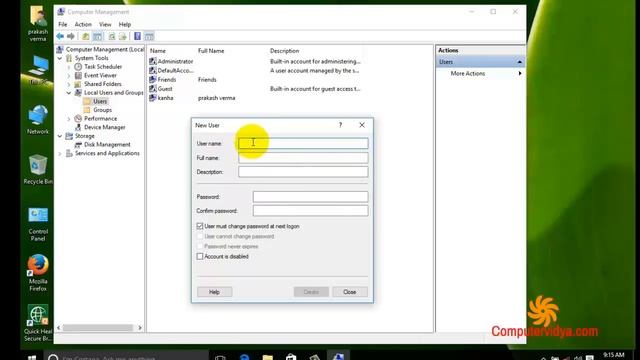Image resolution: width=640 pixels, height=360 pixels.
Task: Open the File menu
Action: 62,24
